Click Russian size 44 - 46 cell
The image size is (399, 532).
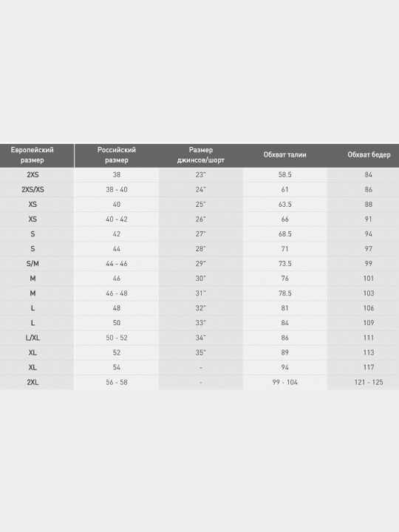click(x=117, y=264)
